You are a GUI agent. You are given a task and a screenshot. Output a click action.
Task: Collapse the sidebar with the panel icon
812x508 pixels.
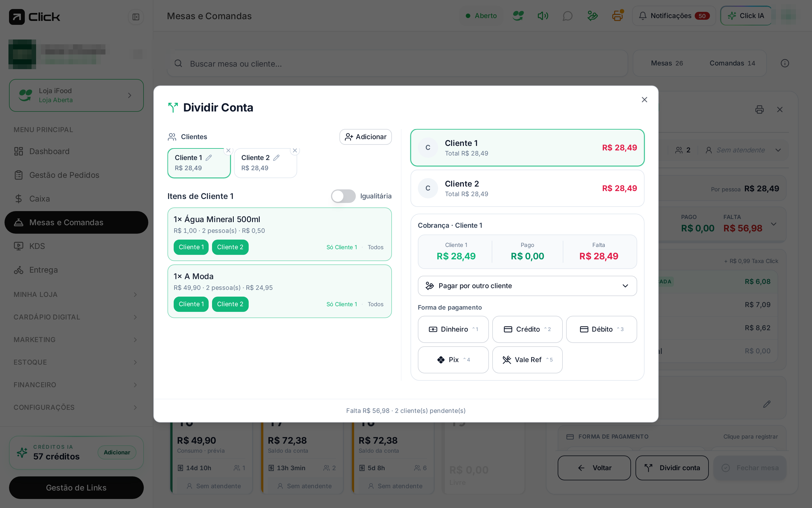136,17
